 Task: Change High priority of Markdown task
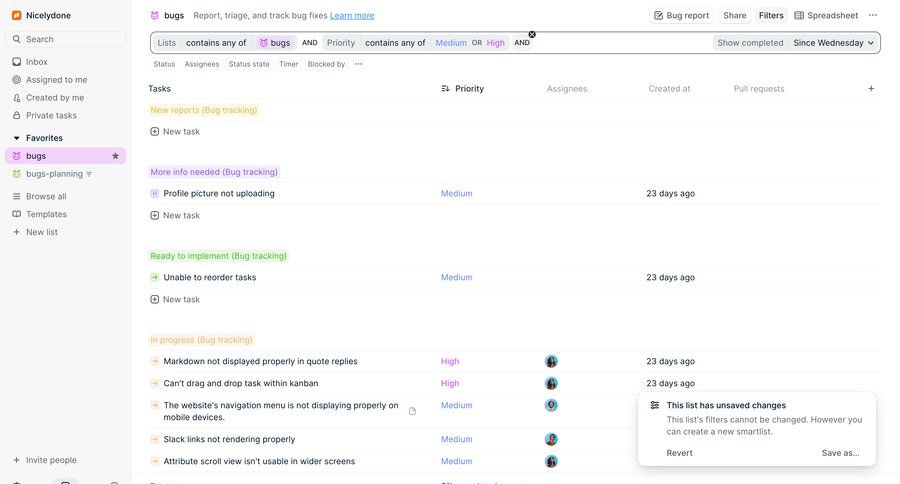pos(450,361)
